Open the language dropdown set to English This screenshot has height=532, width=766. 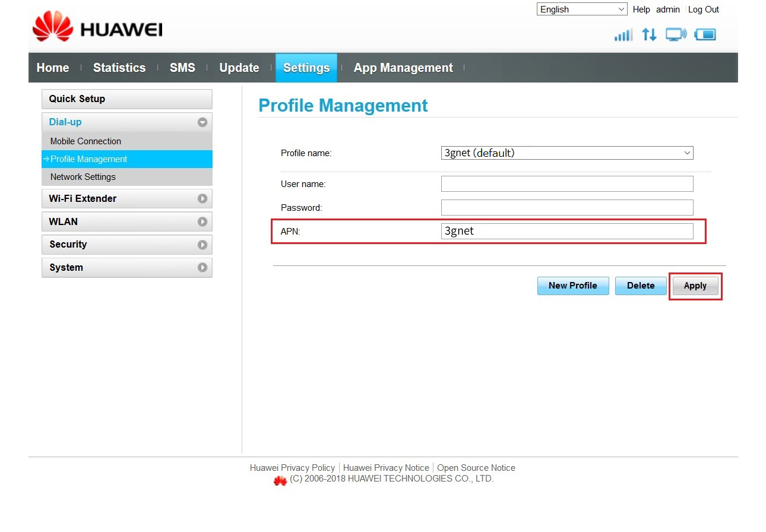(582, 9)
